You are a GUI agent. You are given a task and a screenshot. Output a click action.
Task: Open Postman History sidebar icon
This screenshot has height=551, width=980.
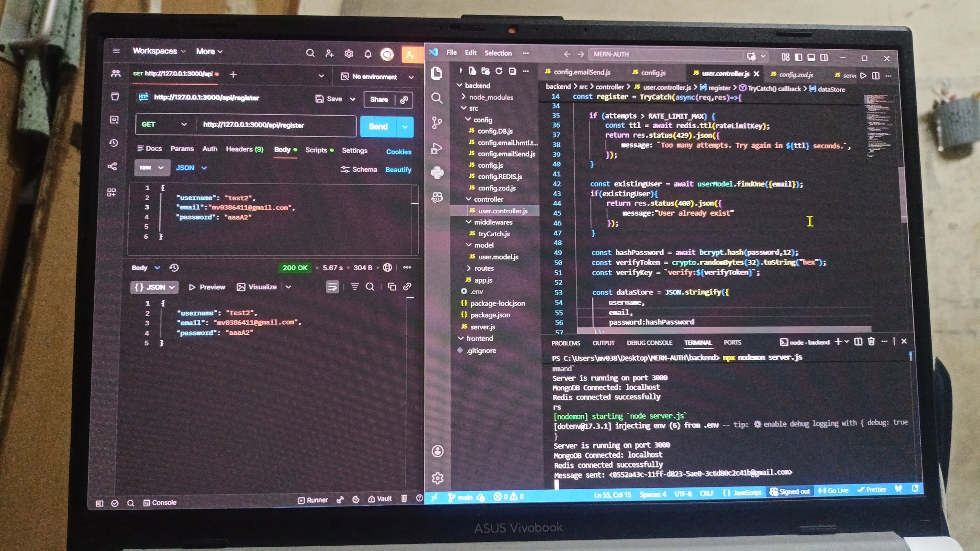point(114,143)
